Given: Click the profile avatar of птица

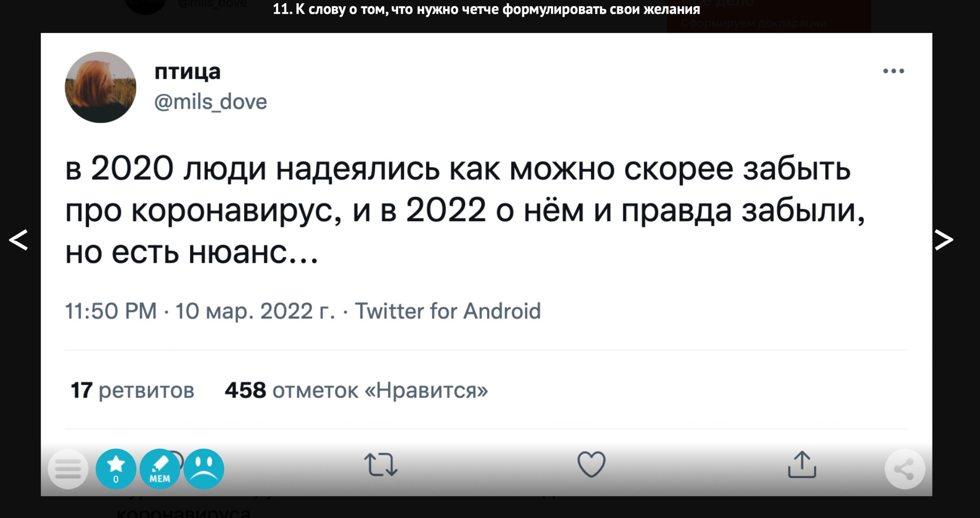Looking at the screenshot, I should tap(101, 87).
